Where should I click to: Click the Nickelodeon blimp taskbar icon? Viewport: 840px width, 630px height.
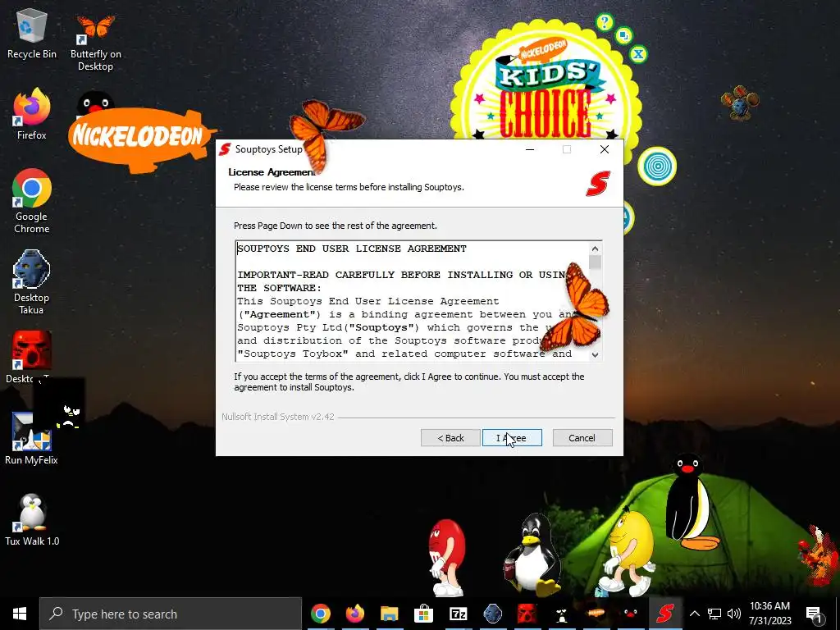[596, 614]
